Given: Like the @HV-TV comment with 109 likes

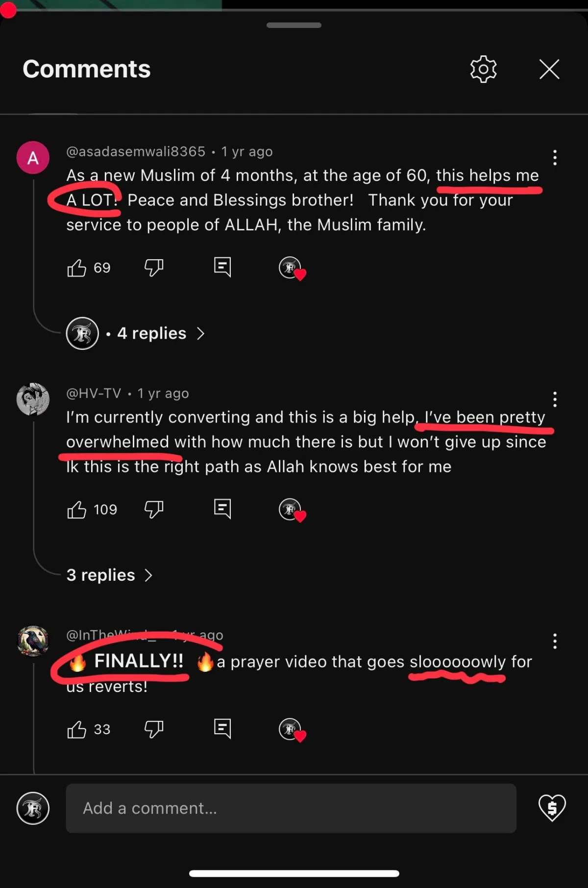Looking at the screenshot, I should (x=76, y=510).
